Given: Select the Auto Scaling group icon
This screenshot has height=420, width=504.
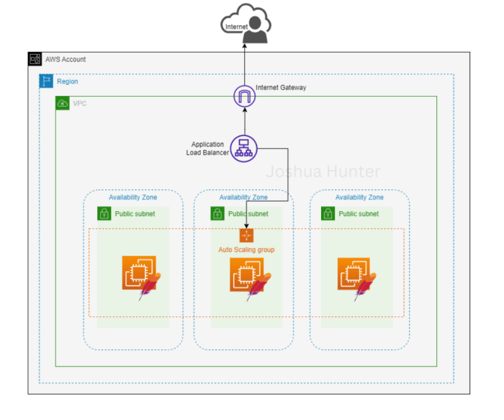Looking at the screenshot, I should [x=246, y=236].
